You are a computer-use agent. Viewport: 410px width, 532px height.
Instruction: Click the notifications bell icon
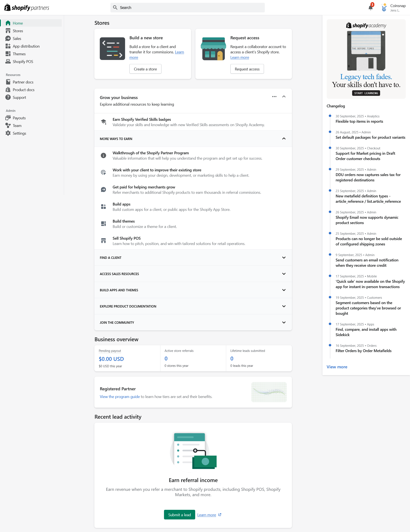pyautogui.click(x=370, y=7)
